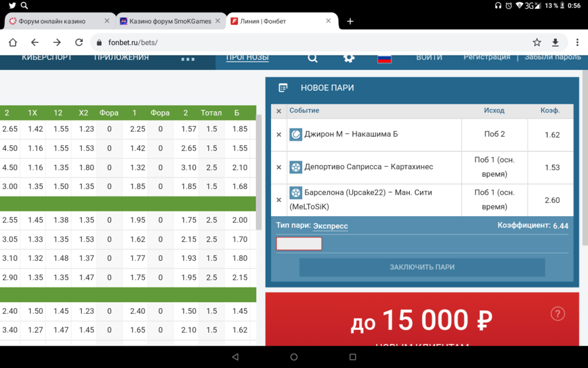Remove Джирон М – Накашима Б bet
The height and width of the screenshot is (368, 588).
[x=279, y=134]
